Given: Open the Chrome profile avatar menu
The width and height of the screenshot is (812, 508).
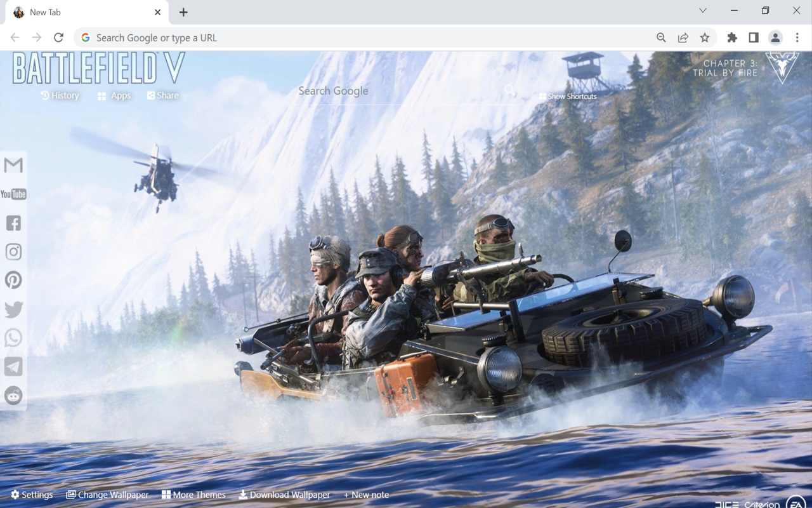Looking at the screenshot, I should 775,37.
